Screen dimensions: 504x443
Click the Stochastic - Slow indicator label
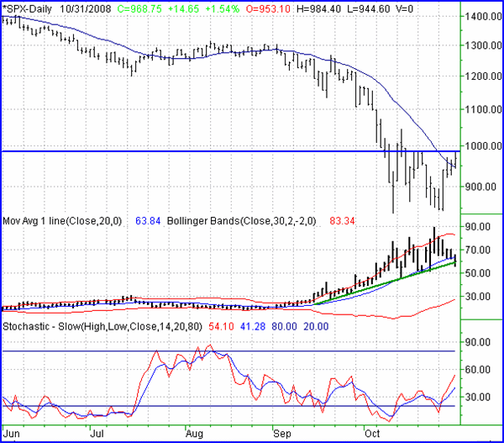click(102, 326)
